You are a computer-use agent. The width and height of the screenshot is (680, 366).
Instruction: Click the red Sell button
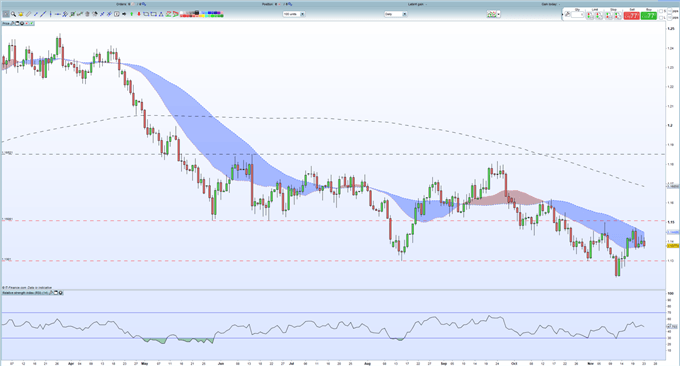click(x=631, y=16)
